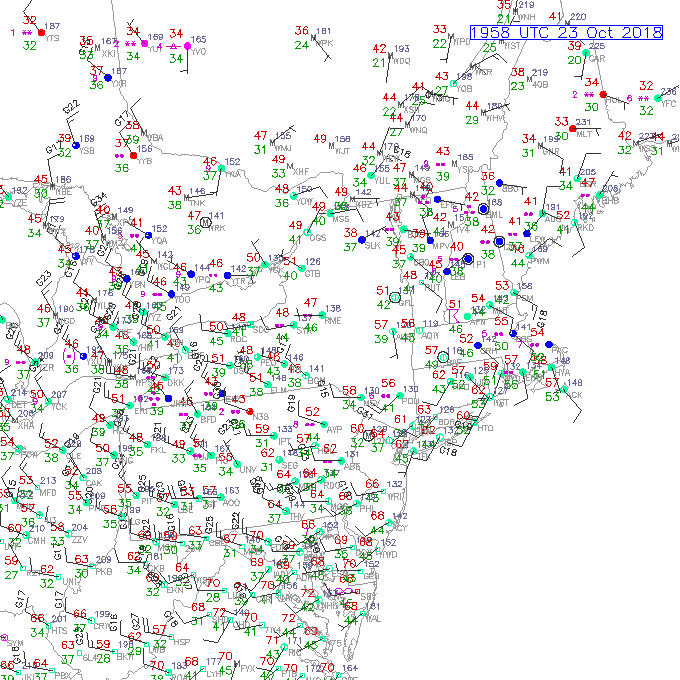The height and width of the screenshot is (680, 680).
Task: Click the YQA station label
Action: [x=160, y=240]
